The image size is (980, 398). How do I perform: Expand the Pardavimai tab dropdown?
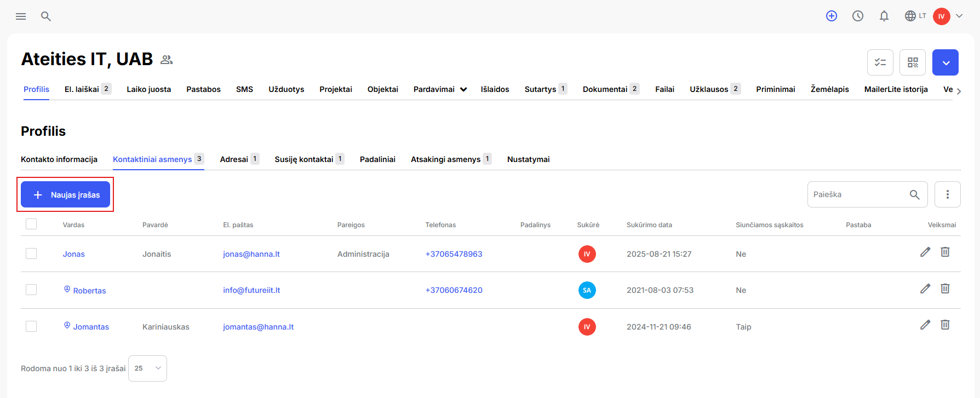click(x=464, y=89)
